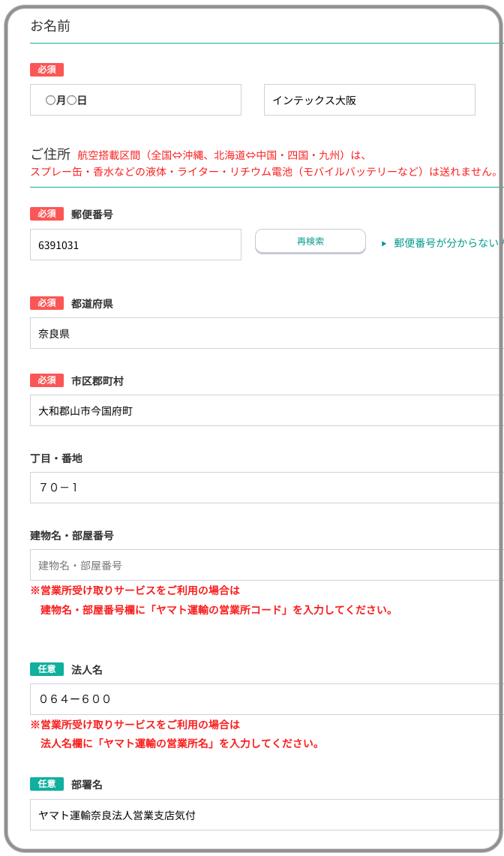The image size is (504, 856).
Task: Click the name field containing ○月○日
Action: click(135, 100)
